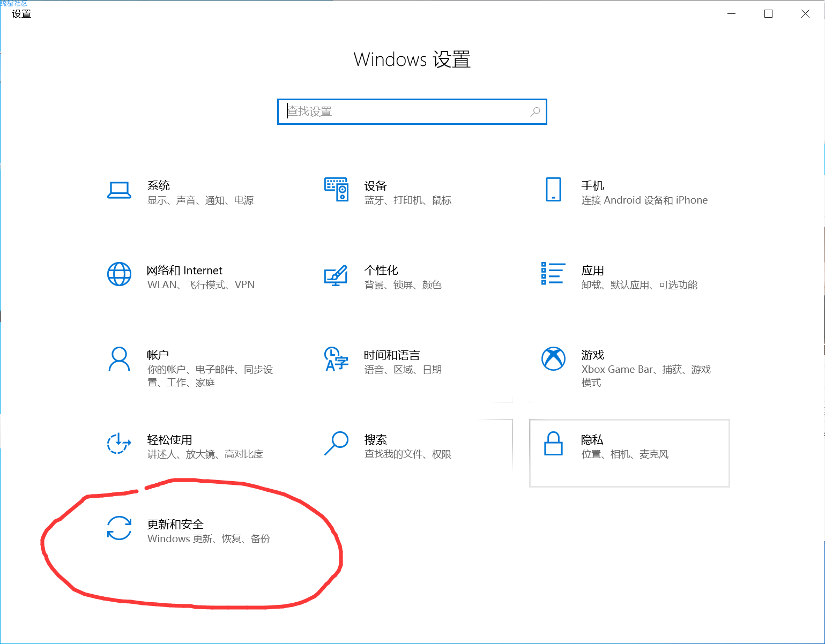The image size is (825, 644).
Task: Click text 连接 Android 设备和 iPhone
Action: [644, 200]
